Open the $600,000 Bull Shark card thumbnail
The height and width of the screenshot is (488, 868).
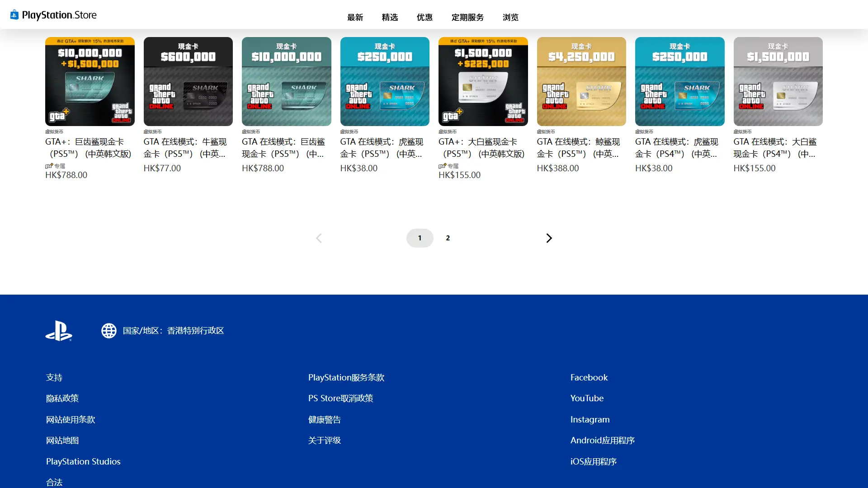188,81
